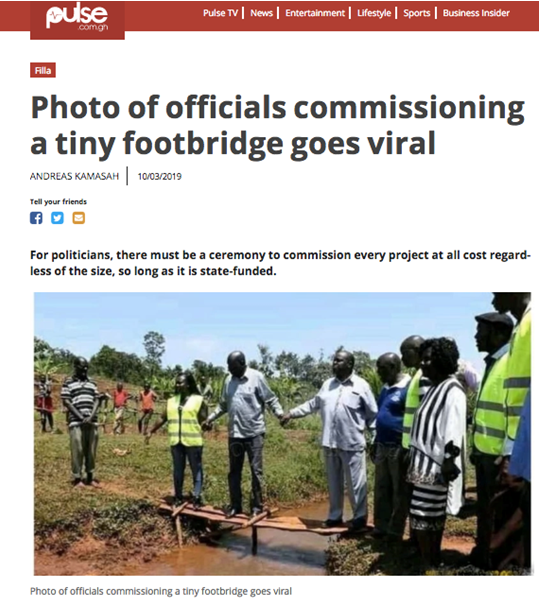This screenshot has width=542, height=602.
Task: Share article via Twitter icon
Action: pyautogui.click(x=57, y=218)
